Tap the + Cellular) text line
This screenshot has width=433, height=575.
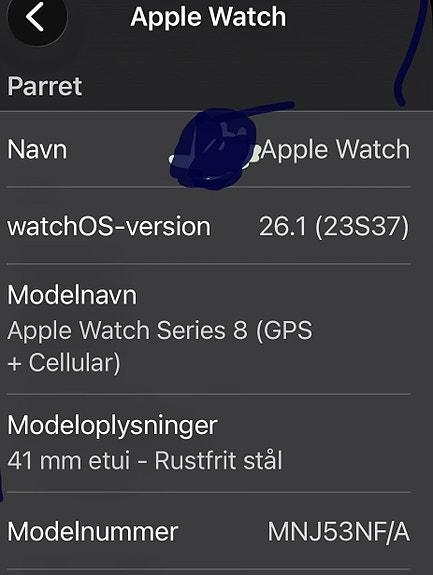point(64,363)
